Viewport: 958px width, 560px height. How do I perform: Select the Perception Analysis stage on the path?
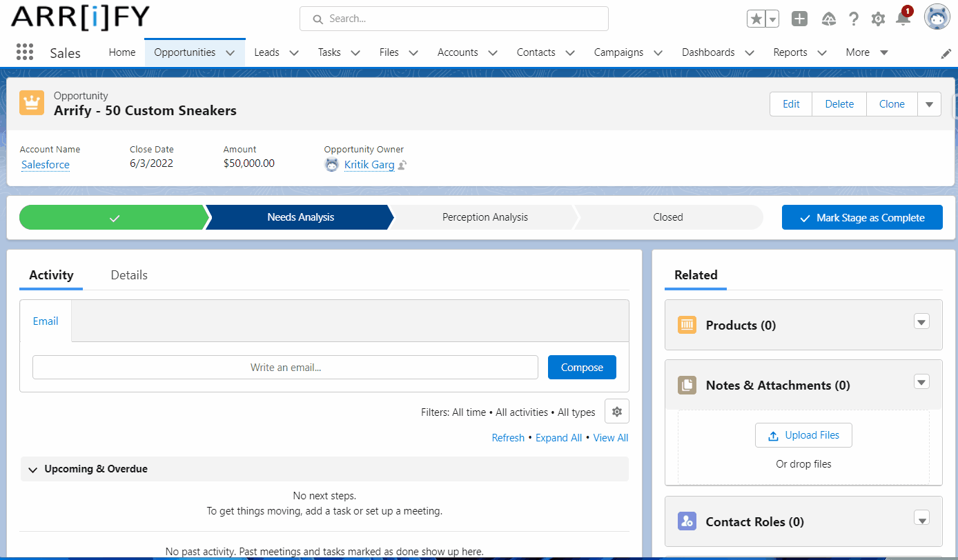483,217
